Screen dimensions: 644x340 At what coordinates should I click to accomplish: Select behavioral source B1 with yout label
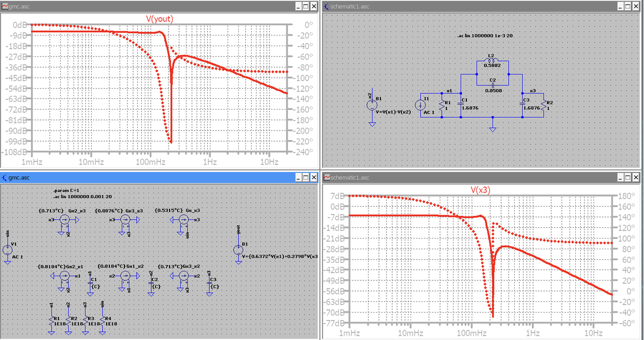pos(238,250)
